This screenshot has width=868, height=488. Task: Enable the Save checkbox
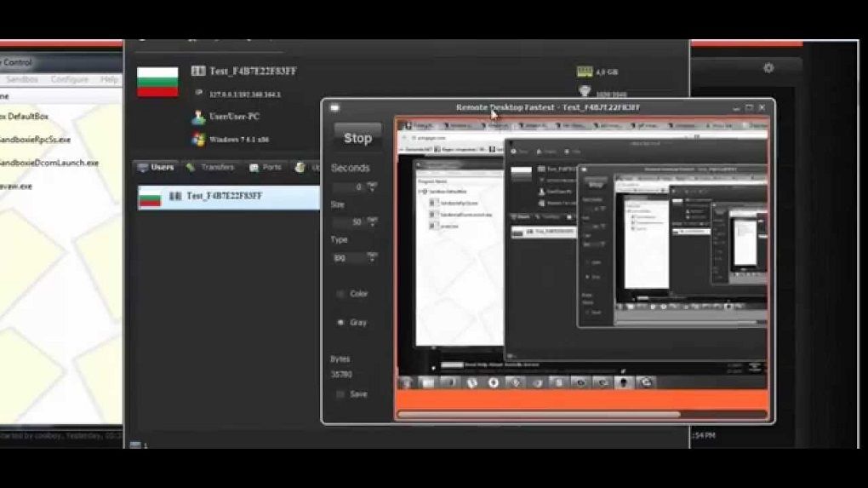(x=340, y=394)
